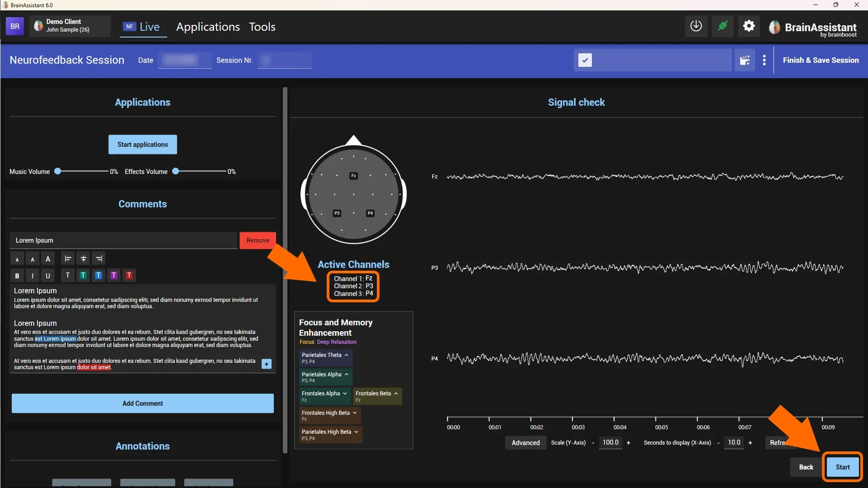The width and height of the screenshot is (868, 488).
Task: Click the Music Volume slider handle
Action: coord(58,171)
